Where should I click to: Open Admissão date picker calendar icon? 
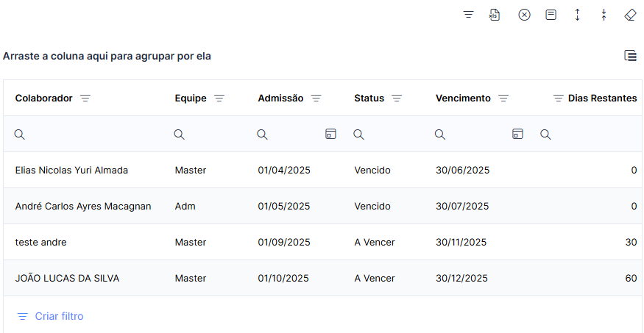330,134
